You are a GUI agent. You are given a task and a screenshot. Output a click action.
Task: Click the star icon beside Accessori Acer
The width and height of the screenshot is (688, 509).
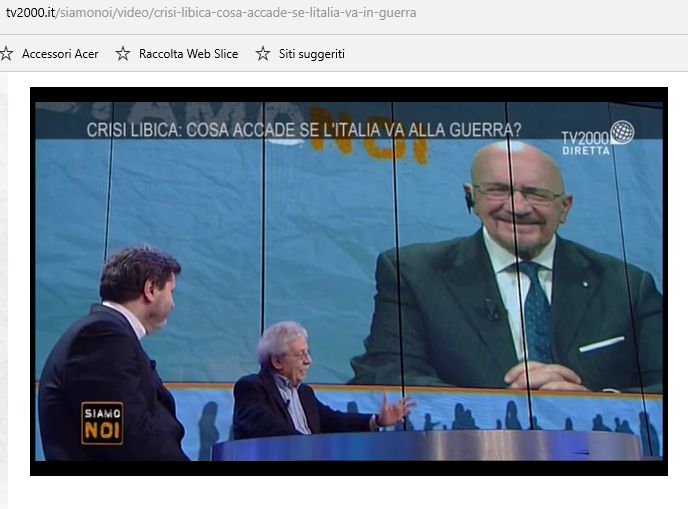[6, 54]
